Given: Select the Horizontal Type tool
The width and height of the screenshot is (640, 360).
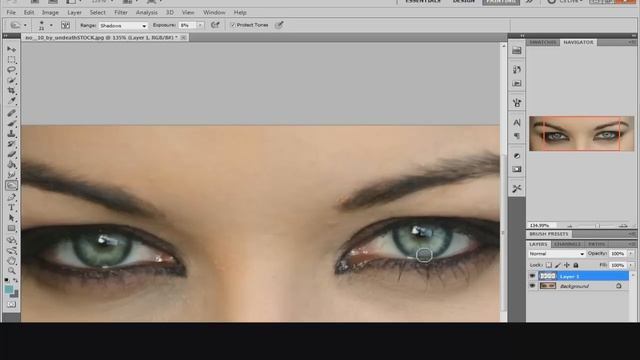Looking at the screenshot, I should click(x=11, y=208).
